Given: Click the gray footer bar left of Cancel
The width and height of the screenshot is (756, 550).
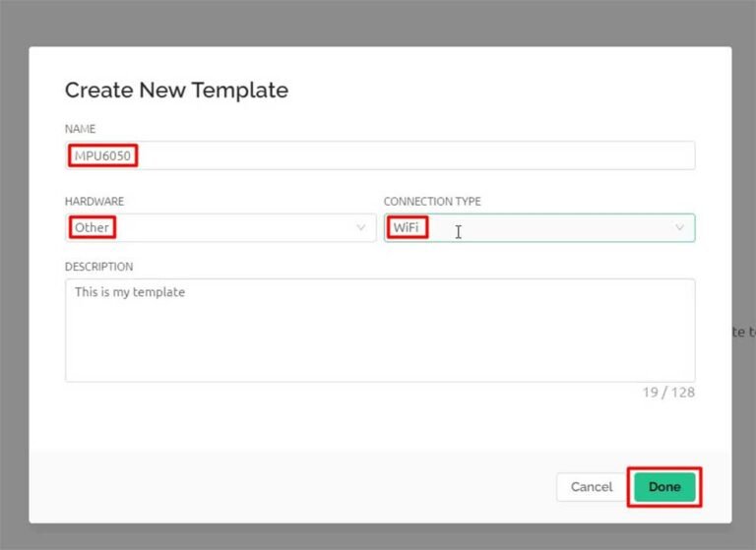Looking at the screenshot, I should click(x=295, y=487).
